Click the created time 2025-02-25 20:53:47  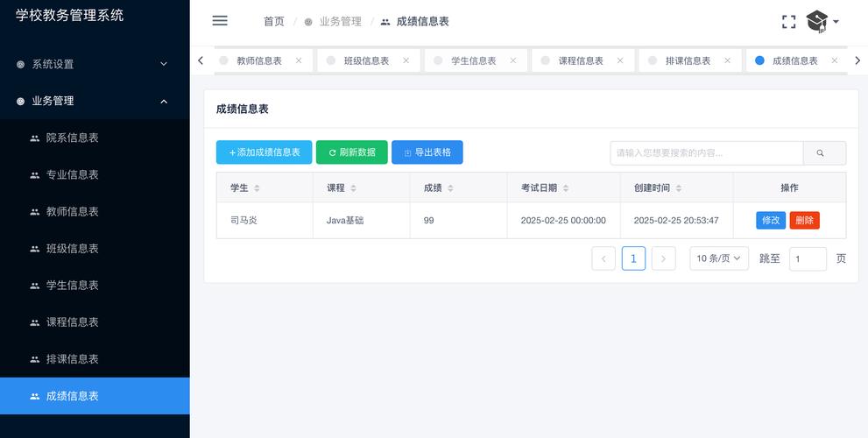point(676,221)
